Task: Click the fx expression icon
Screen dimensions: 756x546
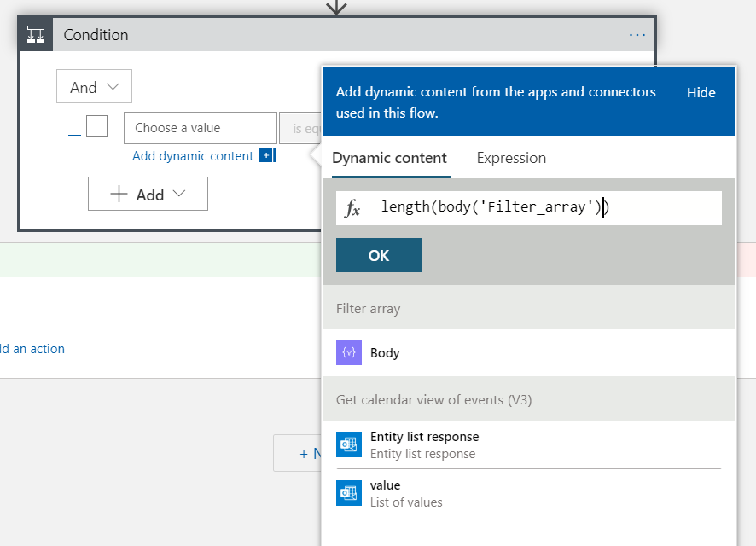Action: point(352,208)
